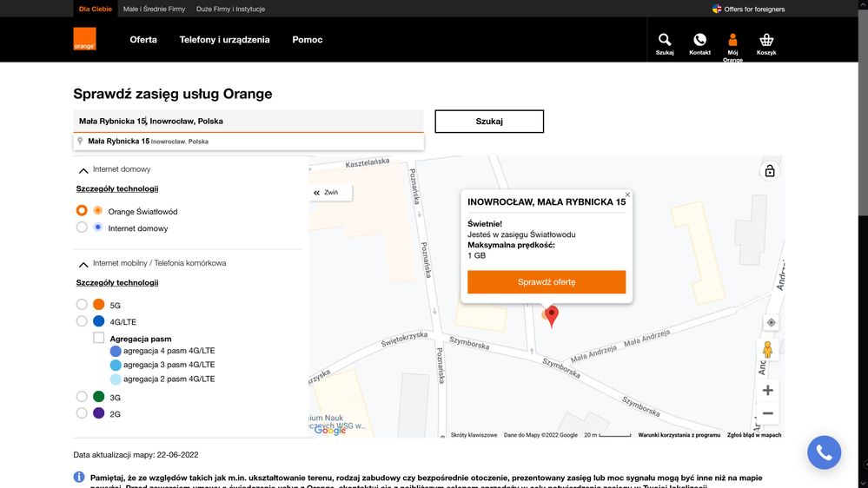Collapse Internet mobilny / Telefonia komórkowa section
Viewport: 868px width, 488px height.
(83, 264)
